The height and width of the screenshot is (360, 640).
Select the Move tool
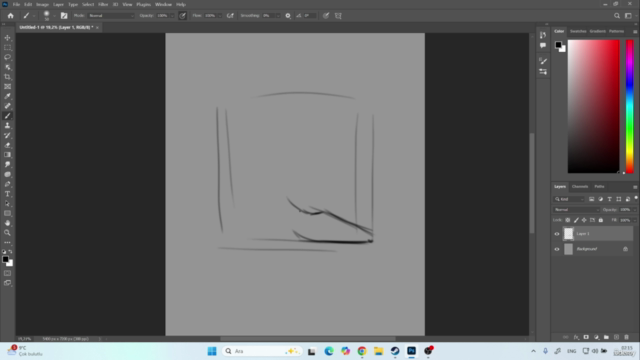coord(7,38)
